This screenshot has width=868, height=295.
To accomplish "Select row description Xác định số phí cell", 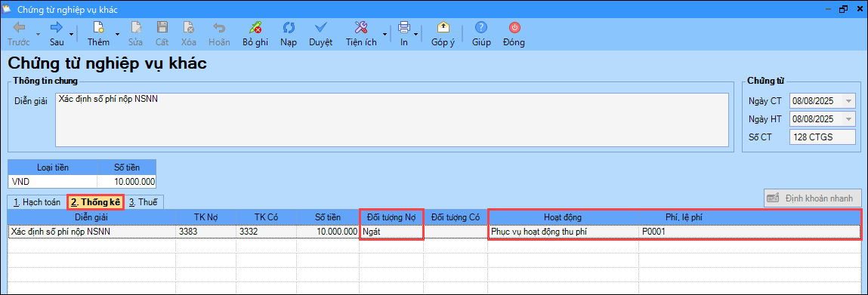I will [92, 232].
